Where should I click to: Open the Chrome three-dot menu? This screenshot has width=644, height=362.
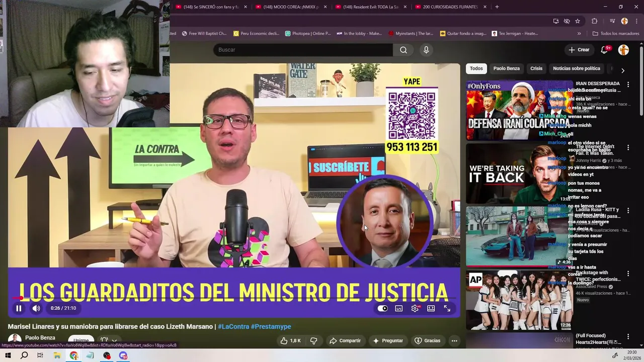(x=636, y=21)
